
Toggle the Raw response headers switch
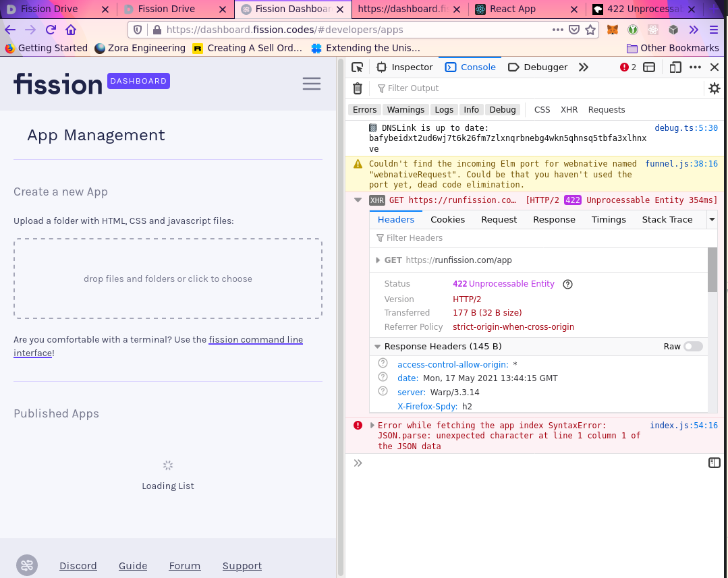coord(693,347)
